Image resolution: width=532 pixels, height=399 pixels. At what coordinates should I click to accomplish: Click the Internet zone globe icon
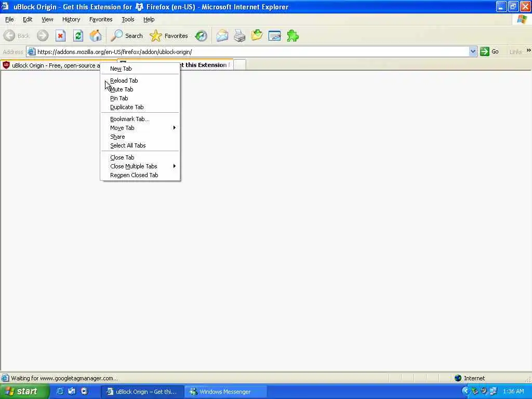[458, 378]
